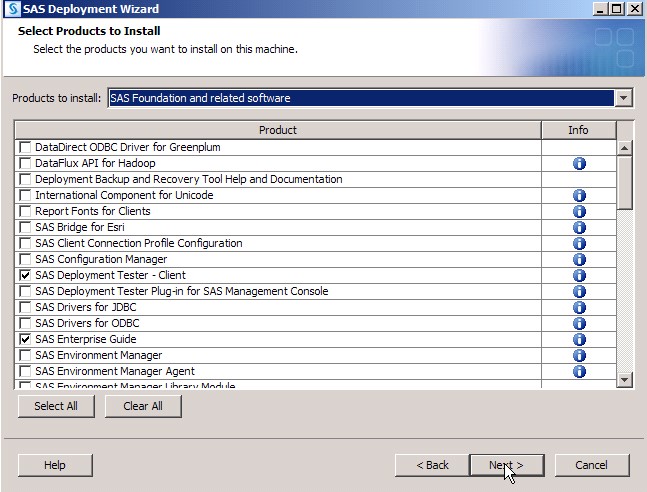
Task: View info for SAS Drivers for JDBC
Action: [579, 308]
